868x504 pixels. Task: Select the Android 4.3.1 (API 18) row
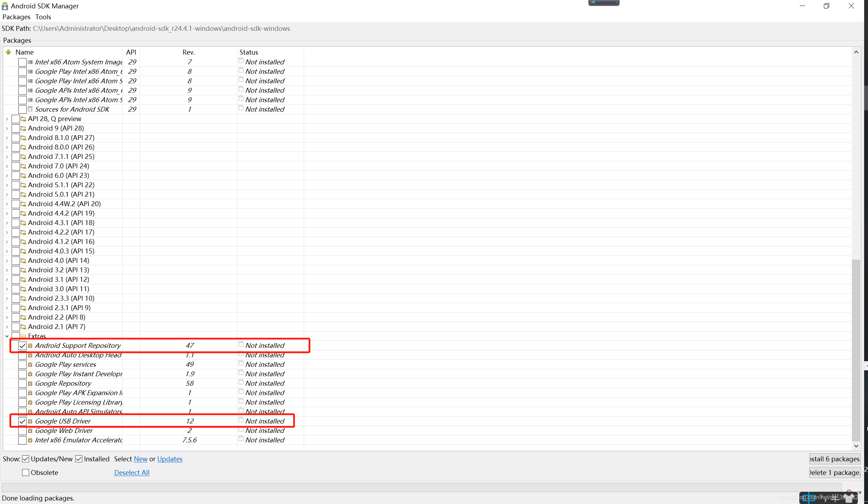pos(427,223)
